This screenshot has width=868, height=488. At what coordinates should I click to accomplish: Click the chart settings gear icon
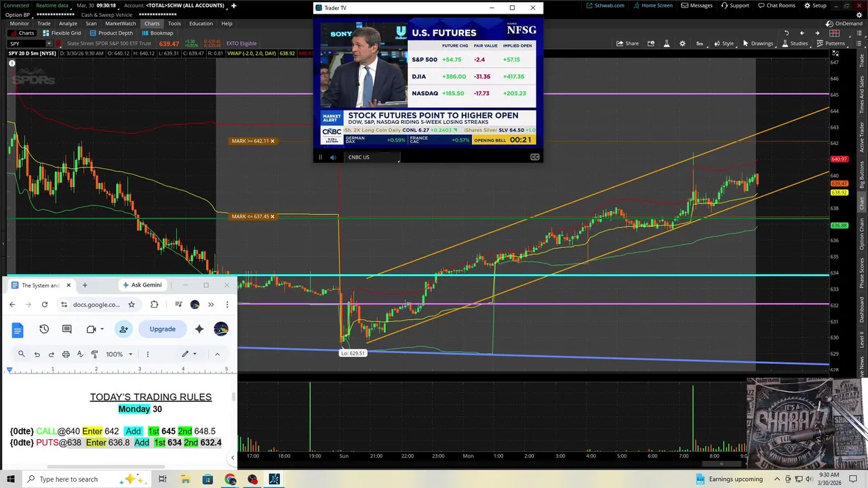(682, 43)
